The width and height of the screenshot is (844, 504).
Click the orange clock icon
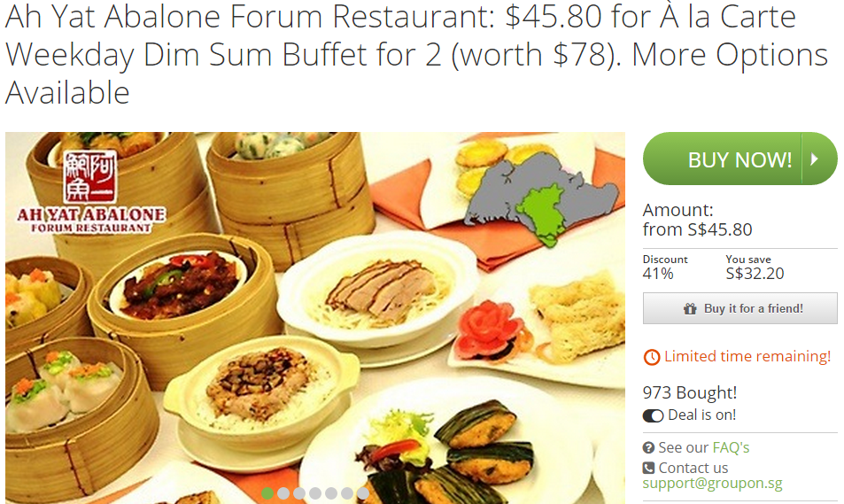(x=651, y=357)
